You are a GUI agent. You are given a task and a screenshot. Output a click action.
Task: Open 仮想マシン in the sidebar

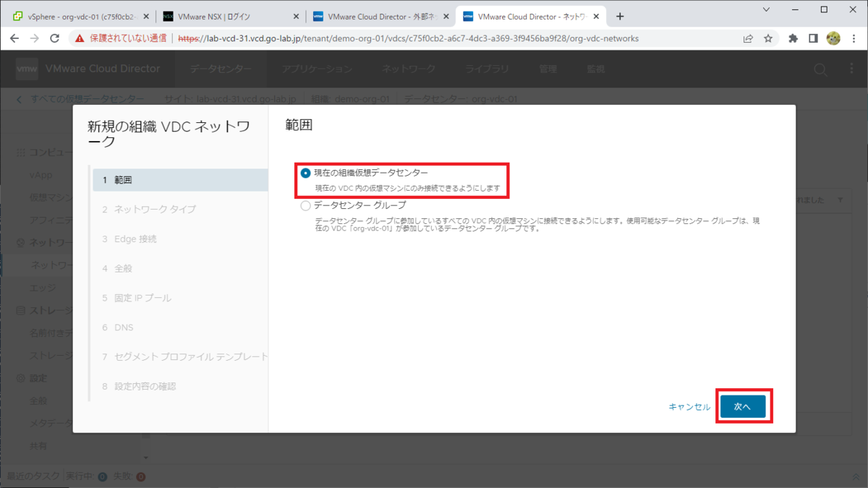tap(51, 197)
